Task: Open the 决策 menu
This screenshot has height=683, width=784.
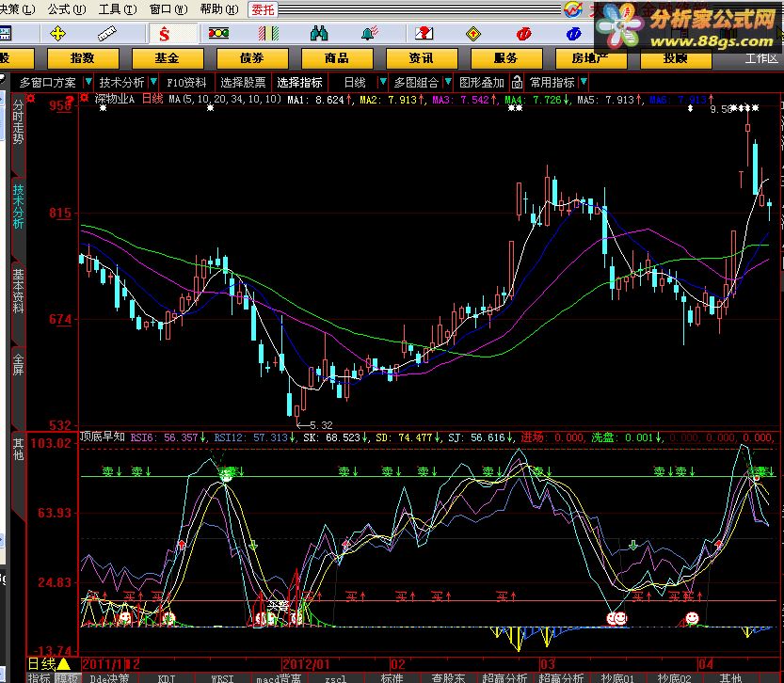Action: click(x=17, y=9)
